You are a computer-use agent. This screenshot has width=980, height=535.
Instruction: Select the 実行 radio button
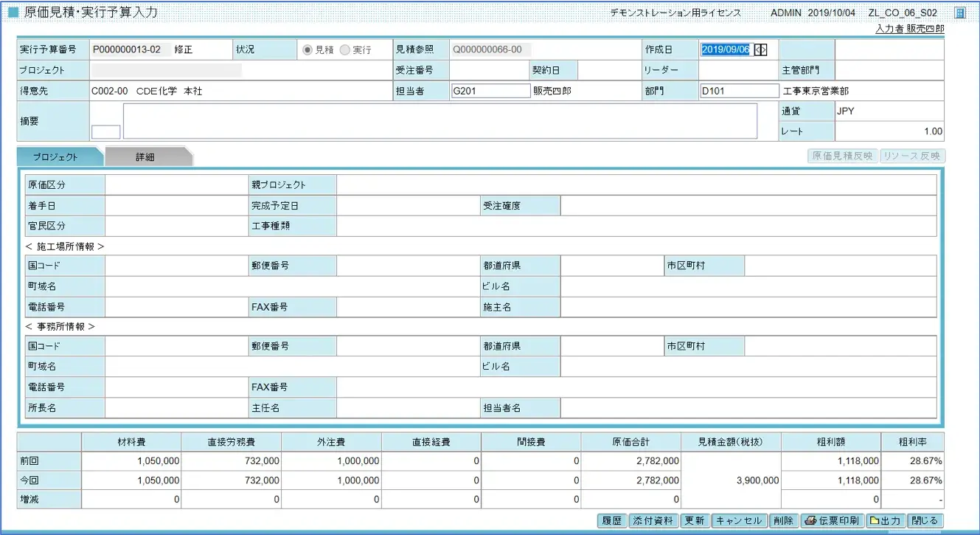[x=344, y=50]
